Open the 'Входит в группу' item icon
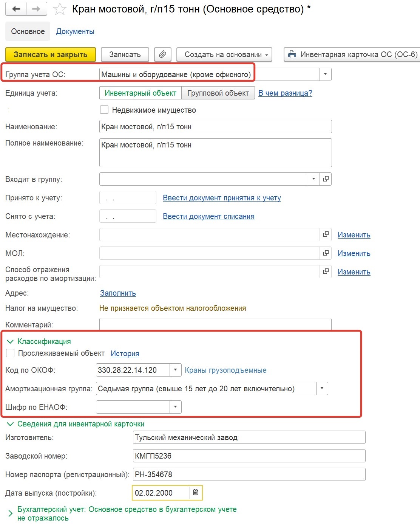420x524 pixels. [x=326, y=179]
